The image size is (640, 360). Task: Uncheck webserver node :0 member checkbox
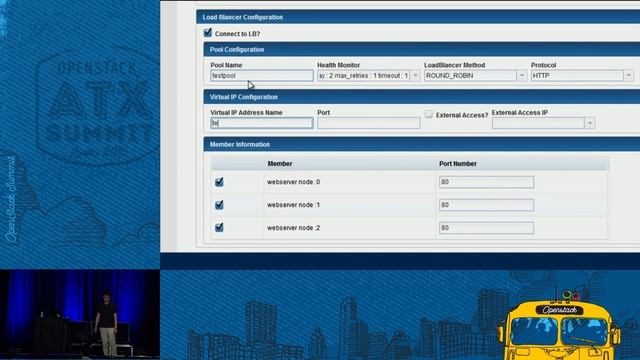pyautogui.click(x=219, y=182)
